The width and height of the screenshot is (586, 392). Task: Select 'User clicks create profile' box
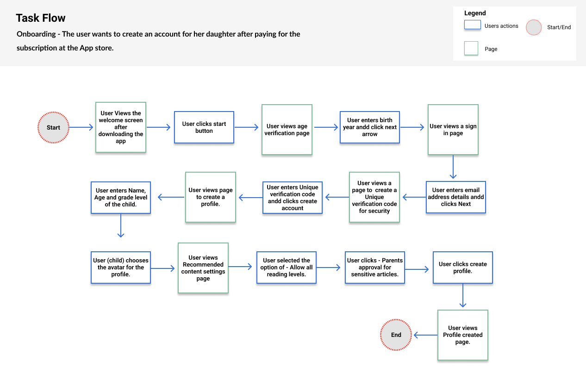463,268
